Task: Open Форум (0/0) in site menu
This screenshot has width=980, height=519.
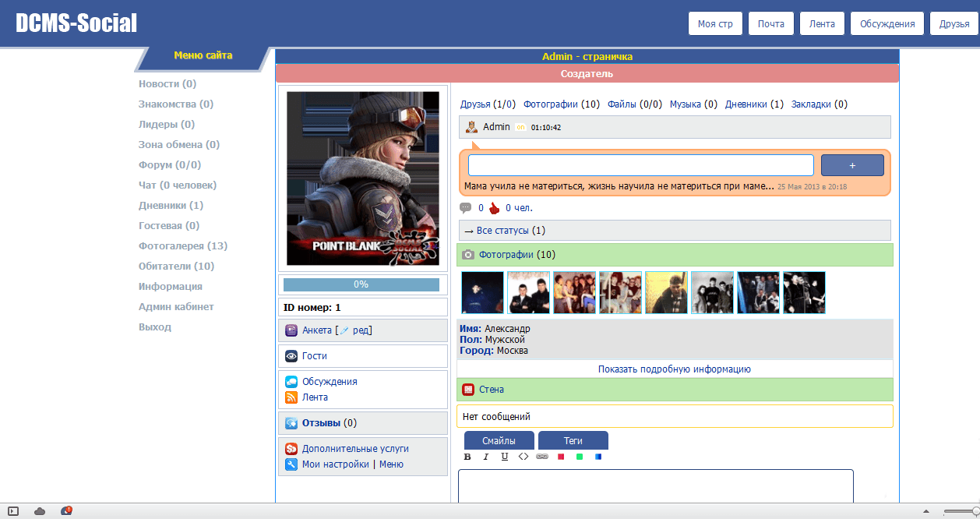Action: [170, 165]
